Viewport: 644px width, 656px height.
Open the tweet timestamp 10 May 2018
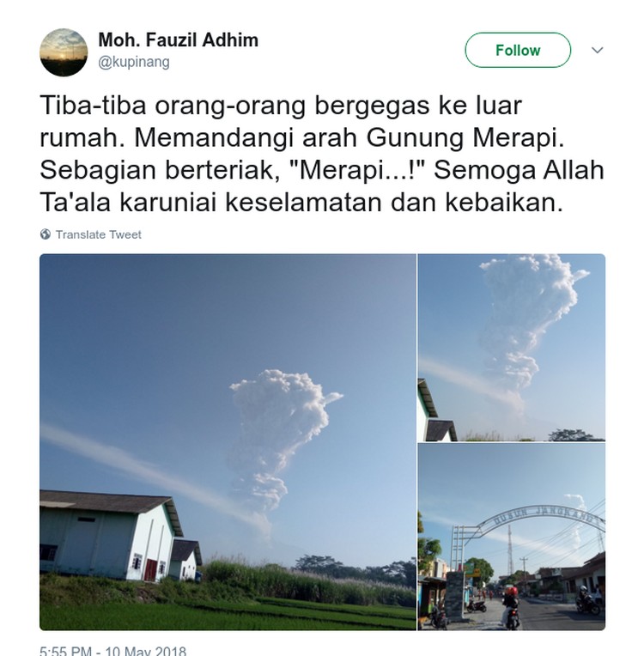[x=113, y=650]
